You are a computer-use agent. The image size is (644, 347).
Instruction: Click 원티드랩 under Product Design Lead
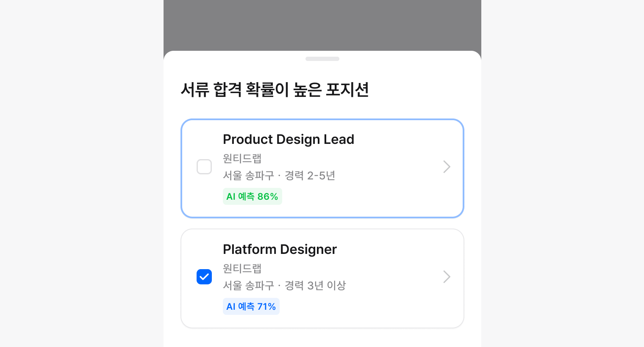pos(242,158)
